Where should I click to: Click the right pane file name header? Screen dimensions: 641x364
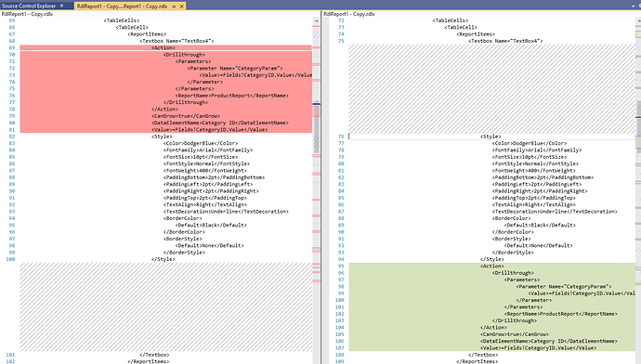[349, 14]
